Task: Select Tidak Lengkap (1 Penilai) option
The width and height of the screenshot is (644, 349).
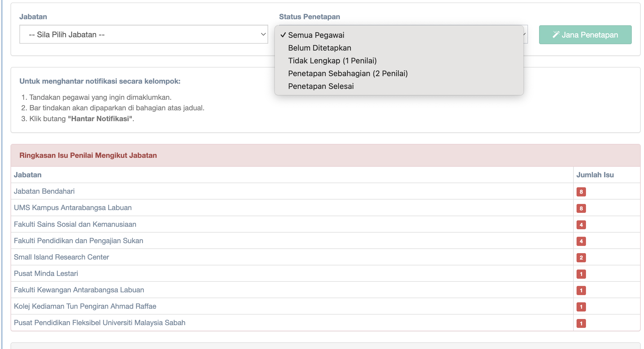Action: [x=332, y=61]
